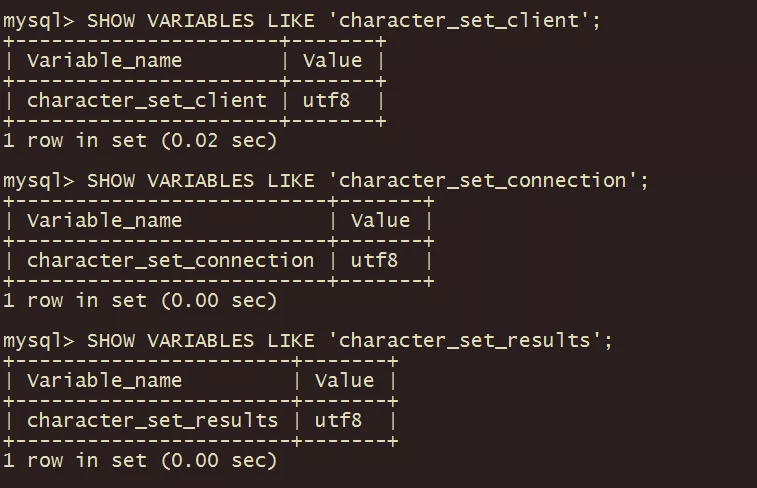Click the third mysql> prompt
The width and height of the screenshot is (757, 488).
[x=39, y=340]
